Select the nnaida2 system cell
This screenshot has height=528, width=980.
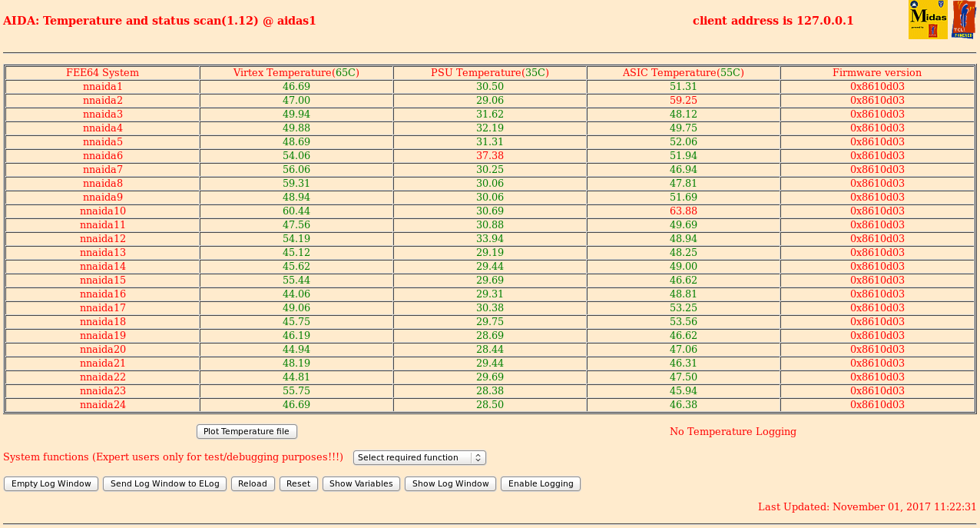(103, 101)
